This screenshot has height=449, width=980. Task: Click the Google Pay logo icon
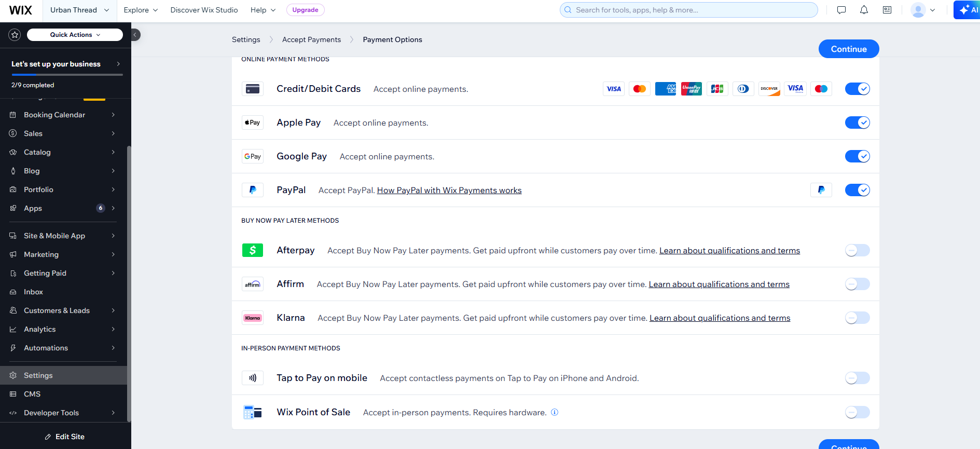[x=253, y=156]
